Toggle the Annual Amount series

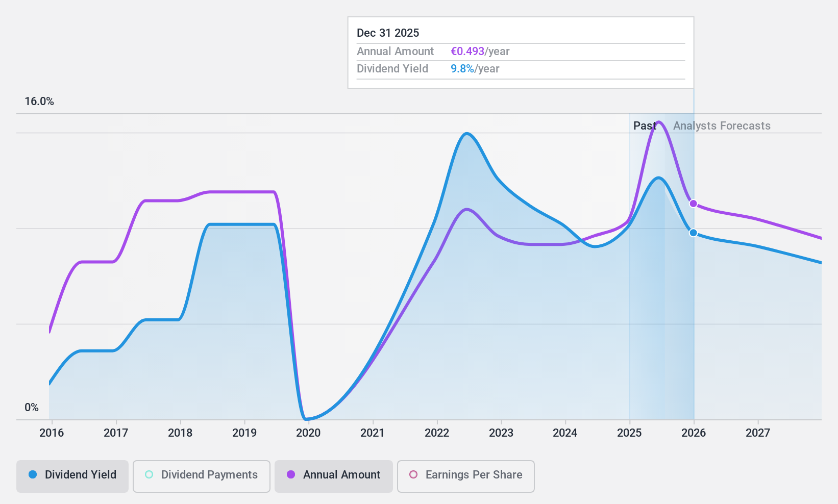coord(334,476)
